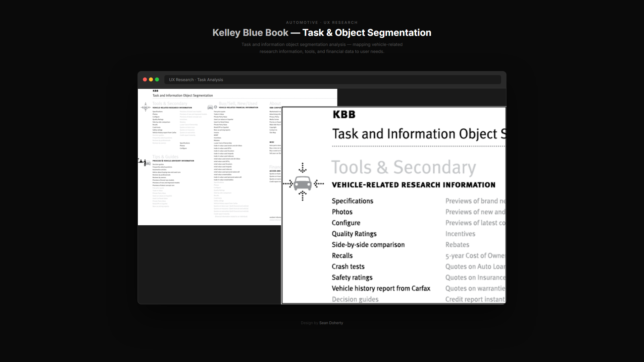Image resolution: width=644 pixels, height=362 pixels.
Task: Click the red window close dot
Action: coord(145,79)
